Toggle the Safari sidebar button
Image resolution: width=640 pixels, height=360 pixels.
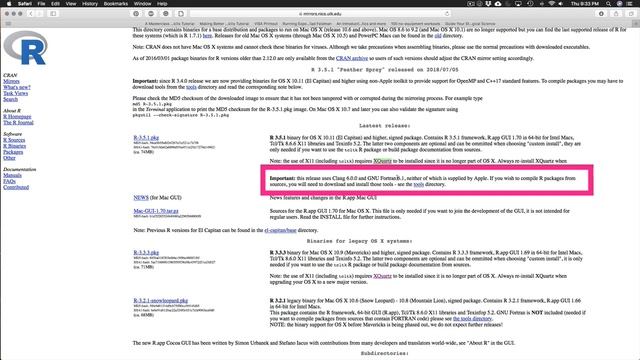tap(53, 13)
